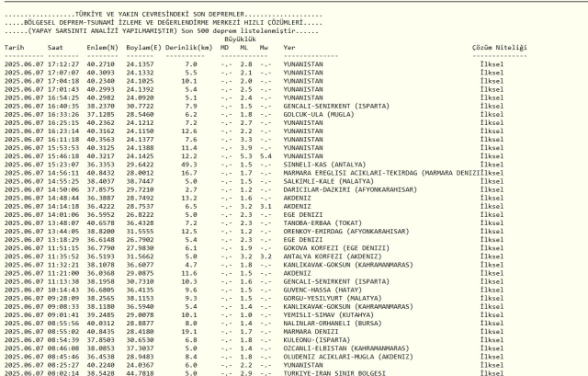Click the Tarih column header
588x376 pixels.
tap(15, 46)
